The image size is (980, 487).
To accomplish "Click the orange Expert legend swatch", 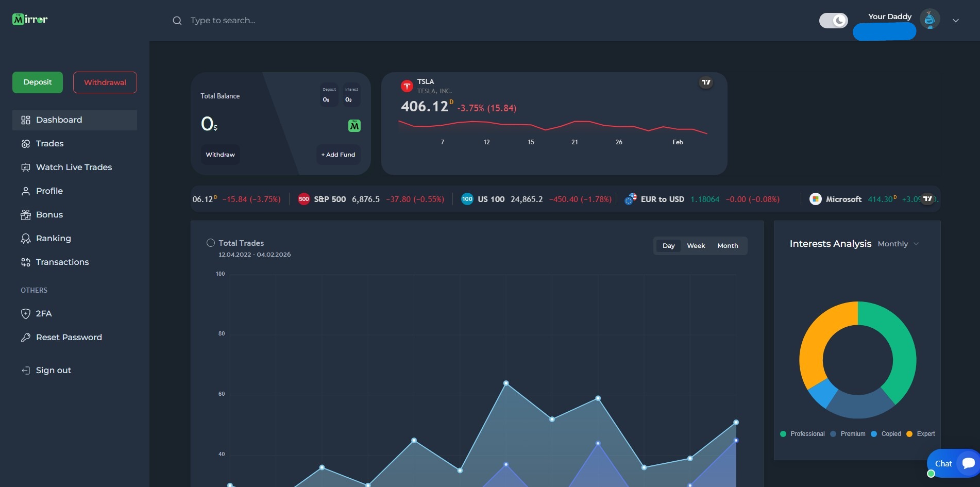I will 909,434.
